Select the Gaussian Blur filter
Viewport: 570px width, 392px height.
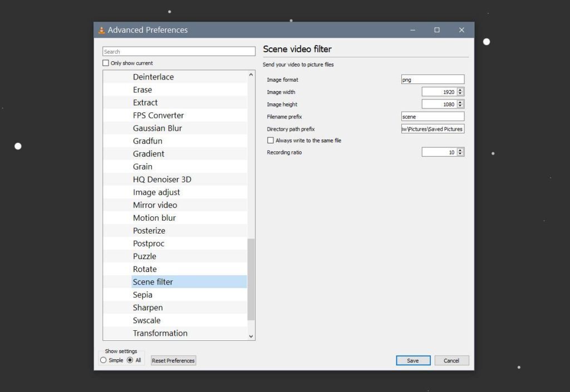(158, 128)
